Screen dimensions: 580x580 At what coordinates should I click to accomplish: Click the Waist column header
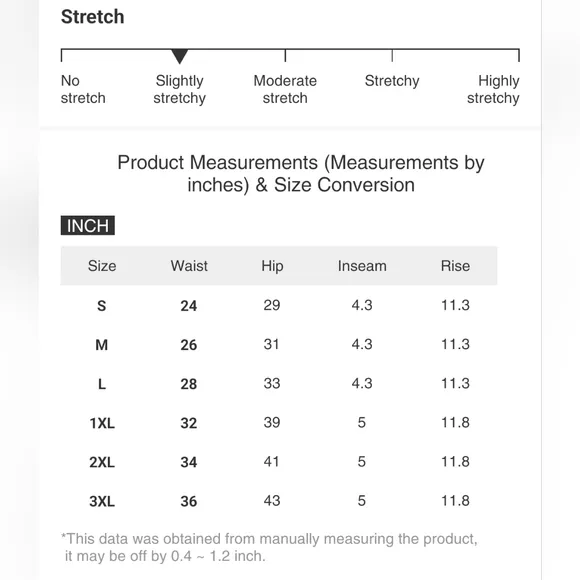point(189,266)
